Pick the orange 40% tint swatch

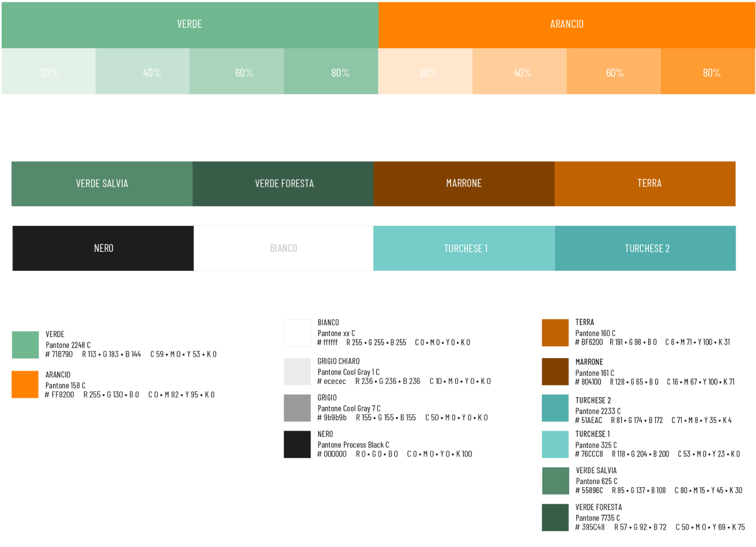coord(519,71)
